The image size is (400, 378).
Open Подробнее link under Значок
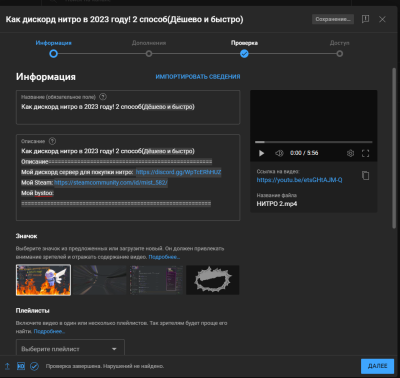(164, 257)
